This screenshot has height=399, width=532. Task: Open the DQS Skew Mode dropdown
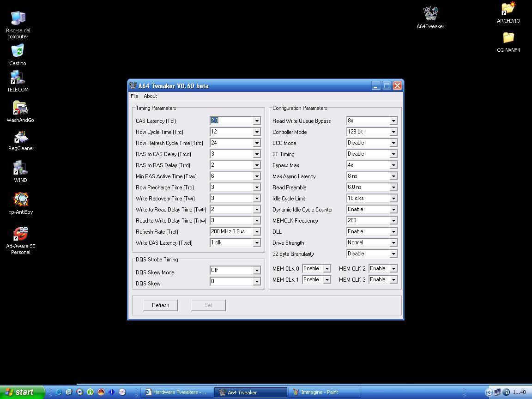(257, 271)
